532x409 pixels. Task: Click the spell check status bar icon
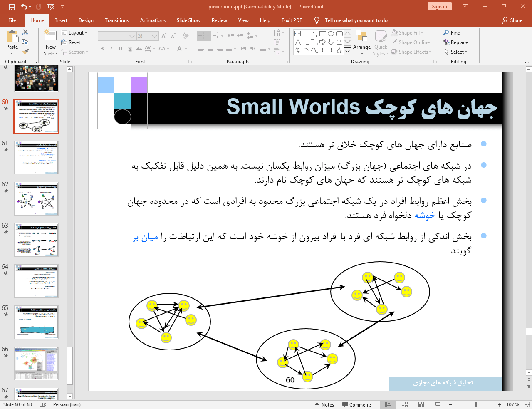pyautogui.click(x=42, y=404)
